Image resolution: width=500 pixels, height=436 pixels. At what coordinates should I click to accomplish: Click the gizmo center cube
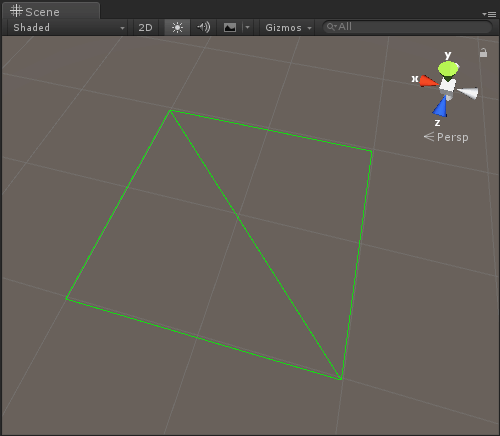click(447, 85)
